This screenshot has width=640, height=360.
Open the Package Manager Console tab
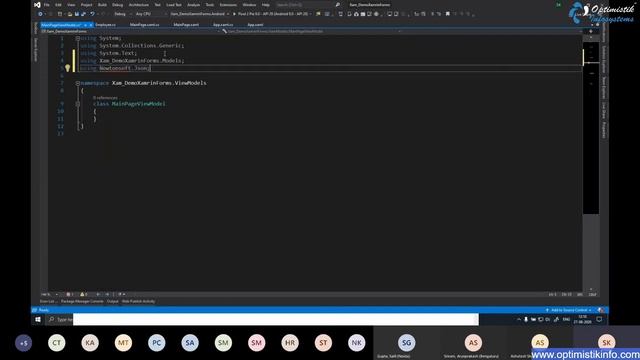coord(82,302)
